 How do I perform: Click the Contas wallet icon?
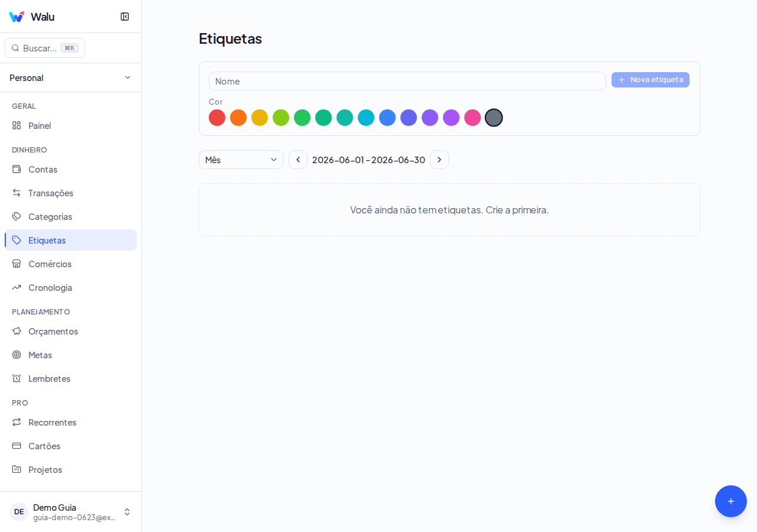tap(17, 169)
